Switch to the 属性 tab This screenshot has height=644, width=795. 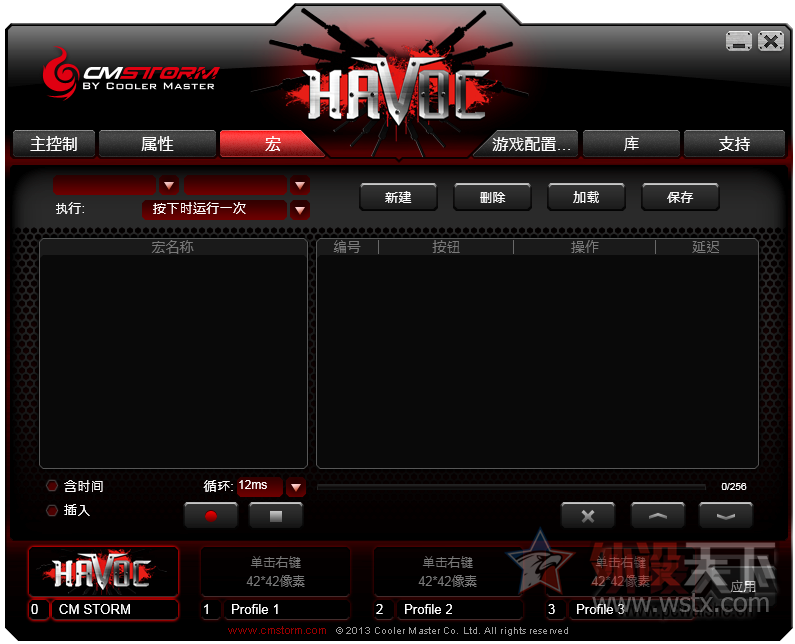[157, 144]
